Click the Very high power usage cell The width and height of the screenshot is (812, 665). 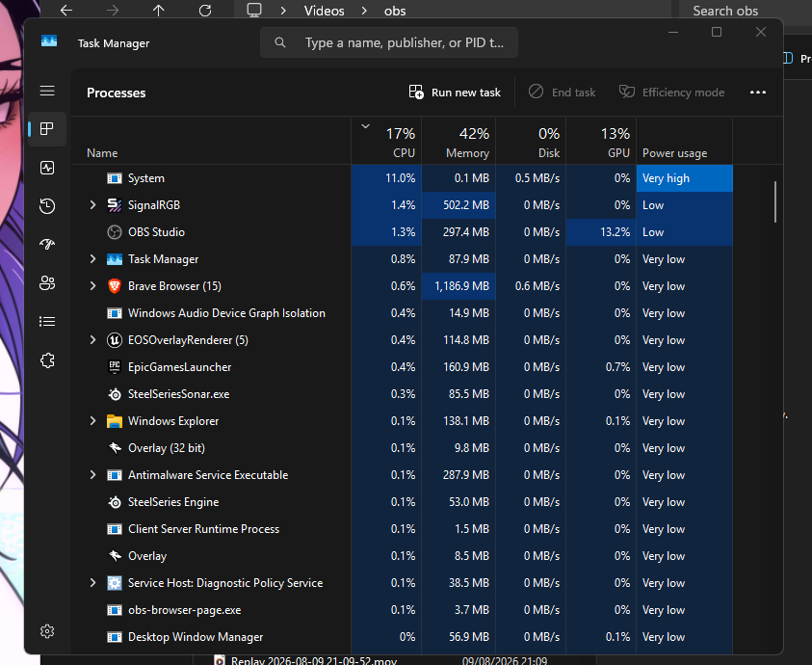click(685, 178)
